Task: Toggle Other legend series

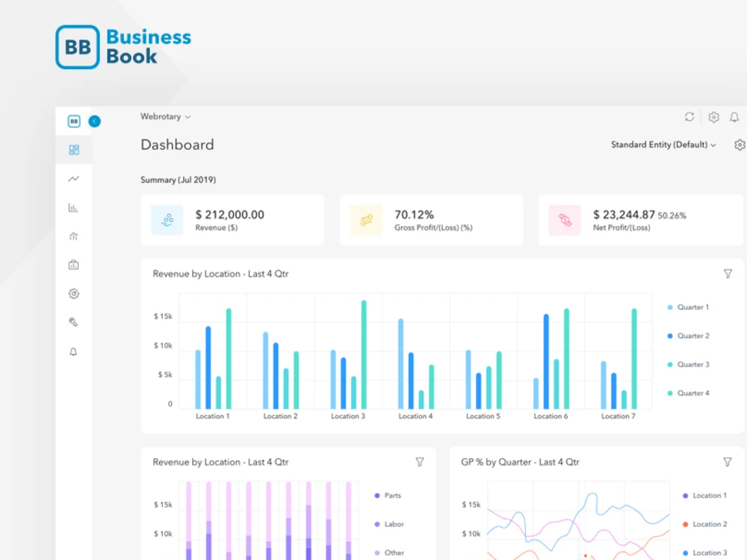Action: (x=389, y=553)
